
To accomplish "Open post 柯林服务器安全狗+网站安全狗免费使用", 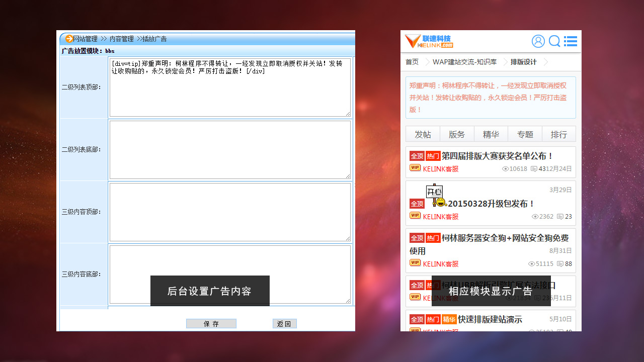I will [x=505, y=238].
